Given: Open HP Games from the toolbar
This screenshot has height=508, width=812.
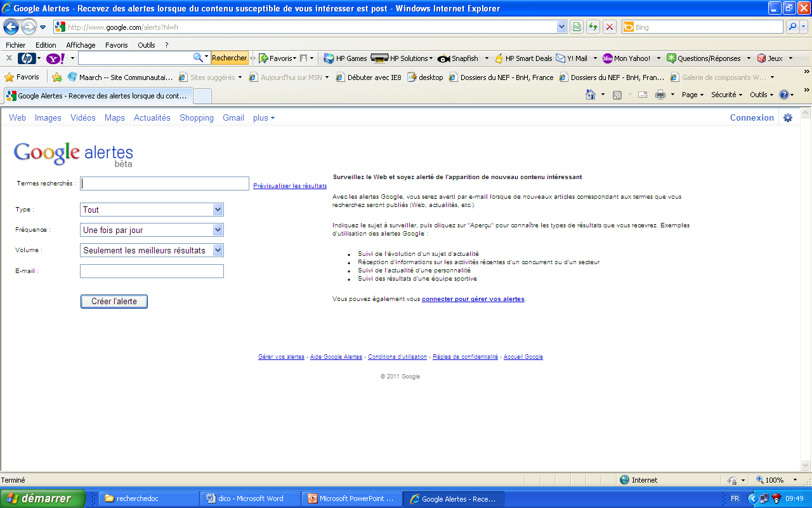Looking at the screenshot, I should coord(345,58).
